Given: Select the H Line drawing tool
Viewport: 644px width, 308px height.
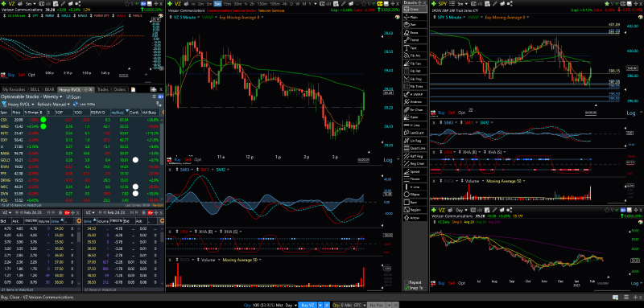Looking at the screenshot, I should click(x=415, y=125).
